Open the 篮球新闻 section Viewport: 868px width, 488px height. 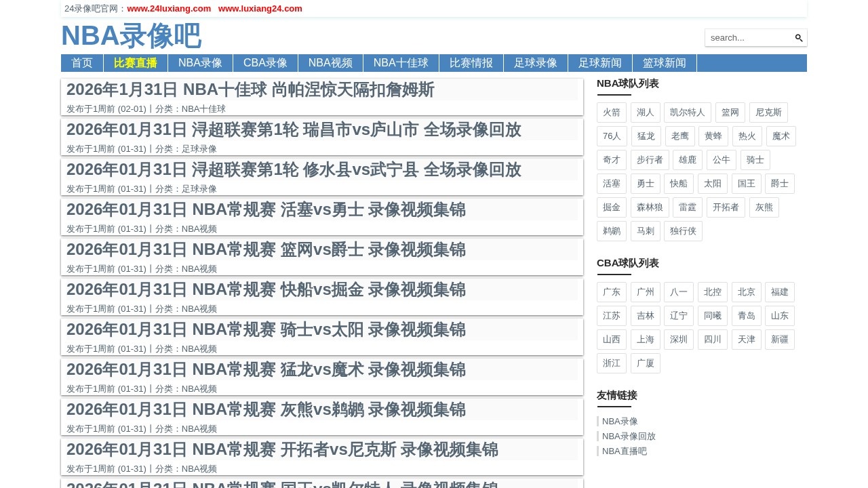tap(665, 62)
